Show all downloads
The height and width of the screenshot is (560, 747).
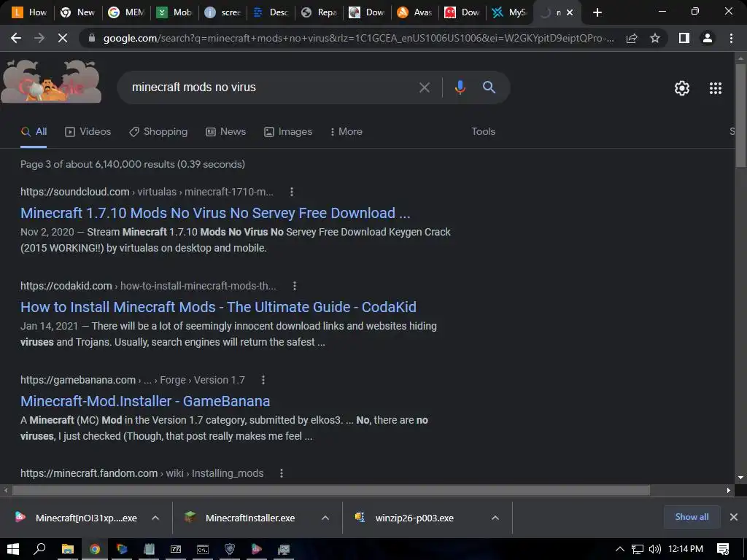[x=692, y=517]
